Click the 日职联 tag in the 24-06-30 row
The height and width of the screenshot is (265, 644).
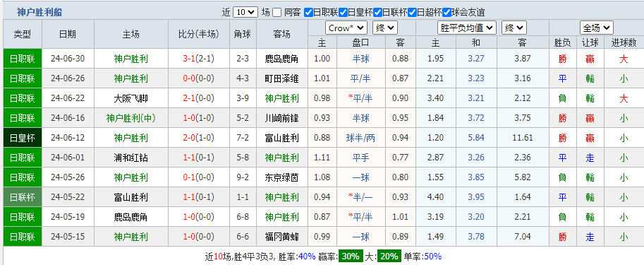(x=23, y=59)
